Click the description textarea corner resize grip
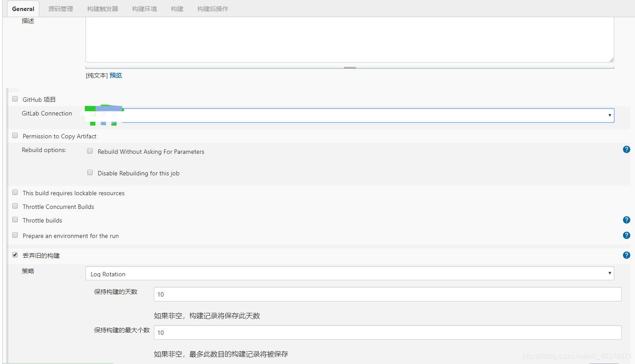This screenshot has height=364, width=635. tap(611, 59)
